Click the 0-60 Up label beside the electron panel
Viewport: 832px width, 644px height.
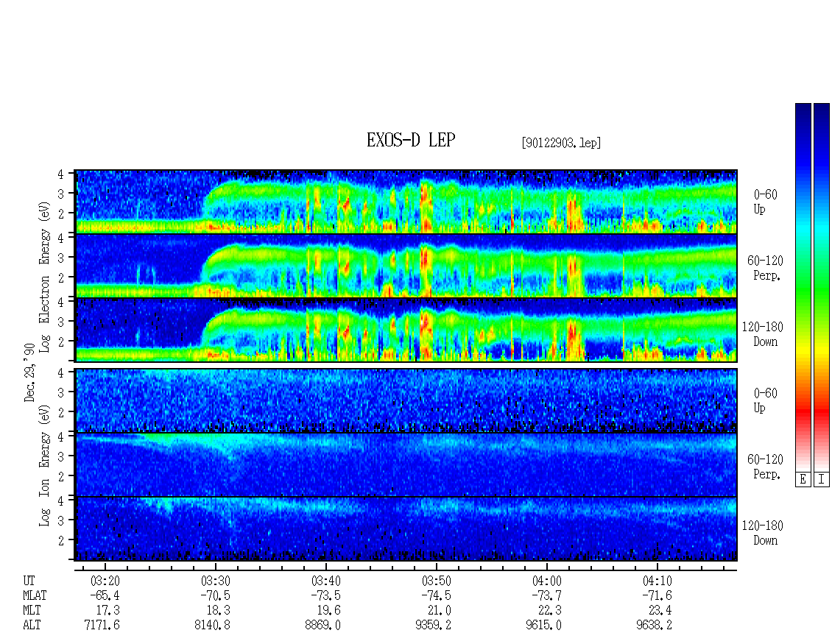click(765, 202)
